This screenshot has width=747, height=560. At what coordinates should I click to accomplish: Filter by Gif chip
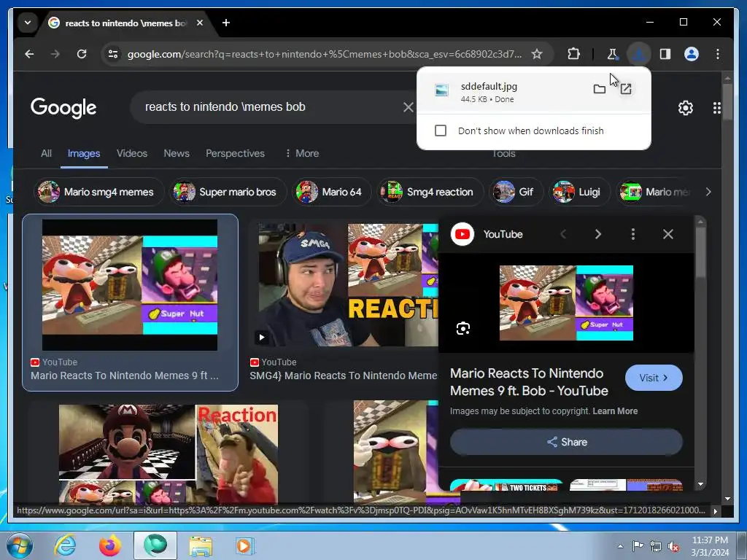tap(516, 192)
